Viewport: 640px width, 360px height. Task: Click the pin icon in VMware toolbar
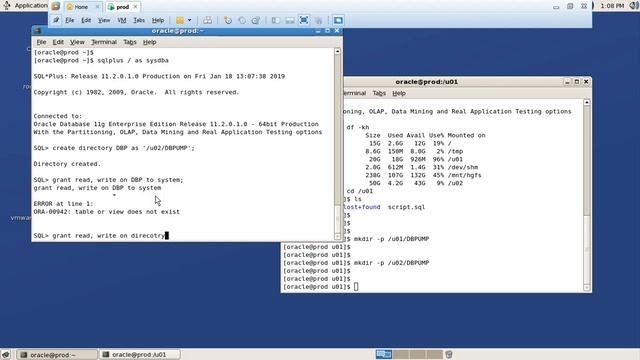coord(56,20)
